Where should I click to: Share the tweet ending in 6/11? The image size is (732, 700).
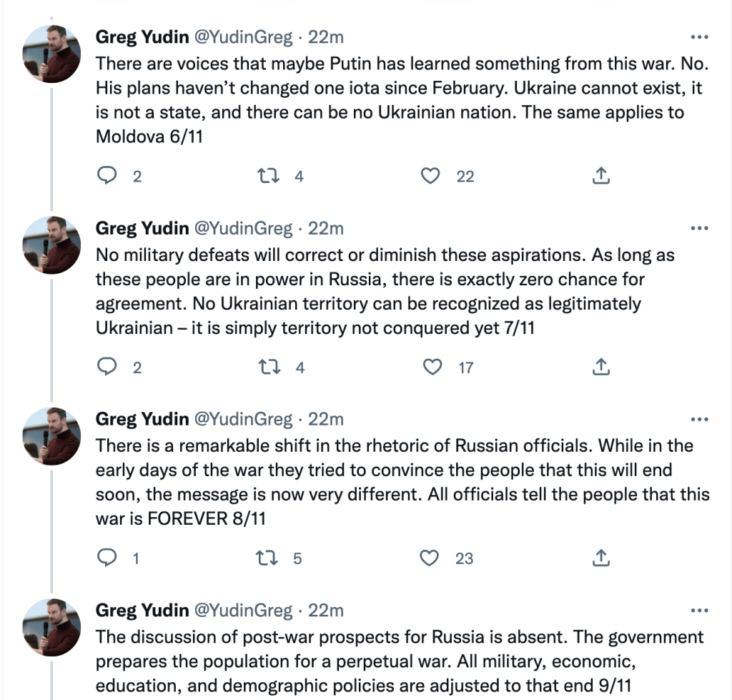click(x=601, y=176)
